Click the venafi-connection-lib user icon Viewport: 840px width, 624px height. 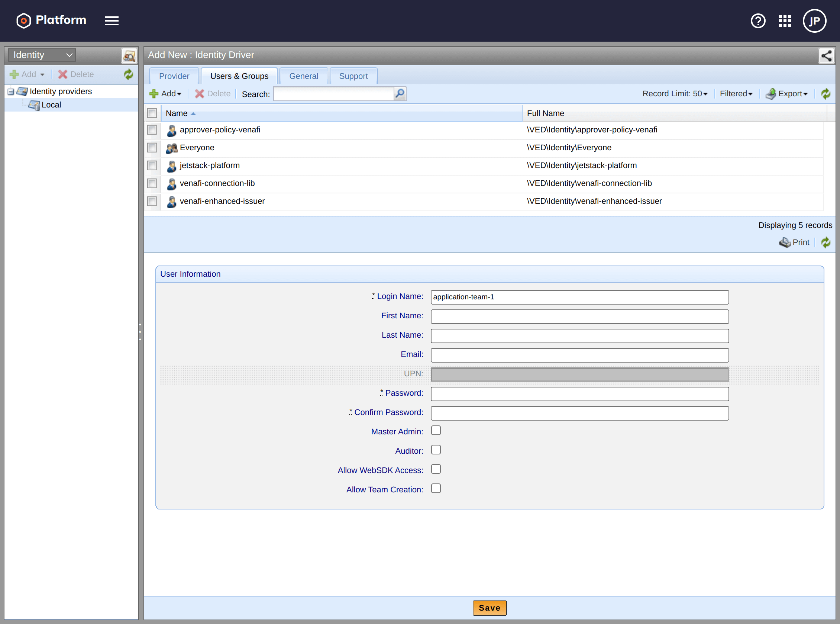pyautogui.click(x=171, y=184)
